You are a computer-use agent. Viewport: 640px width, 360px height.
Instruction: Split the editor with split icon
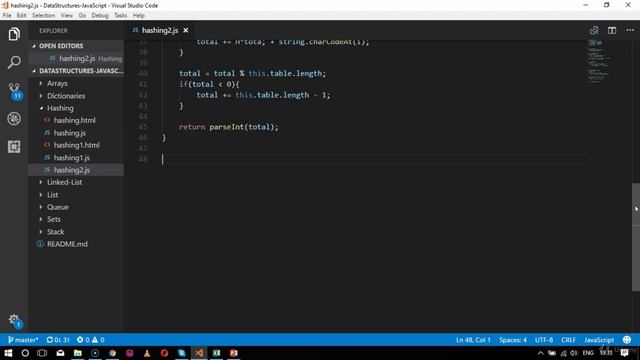[x=612, y=30]
